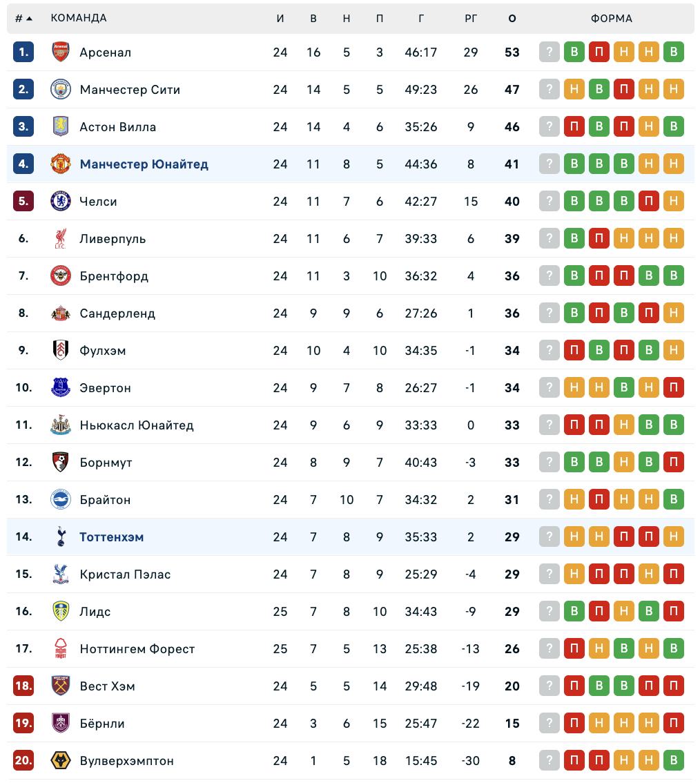Sort table by the # position column
Screen dimensions: 700x783
coord(23,19)
